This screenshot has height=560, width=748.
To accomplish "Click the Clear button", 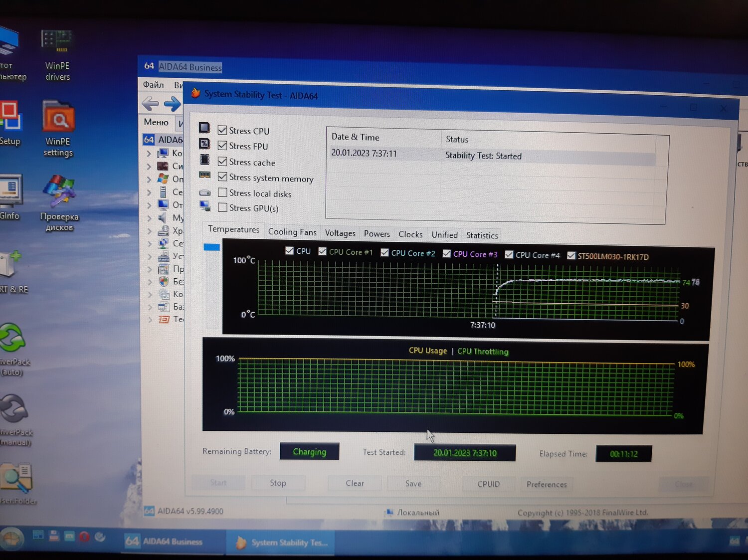I will coord(355,483).
